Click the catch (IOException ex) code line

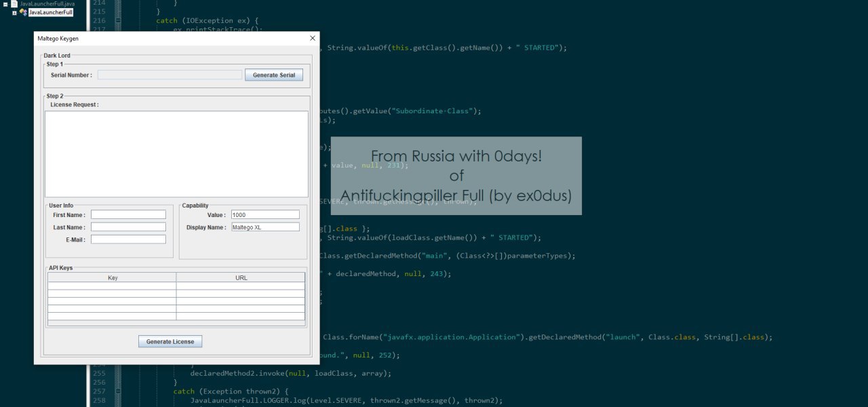click(207, 20)
